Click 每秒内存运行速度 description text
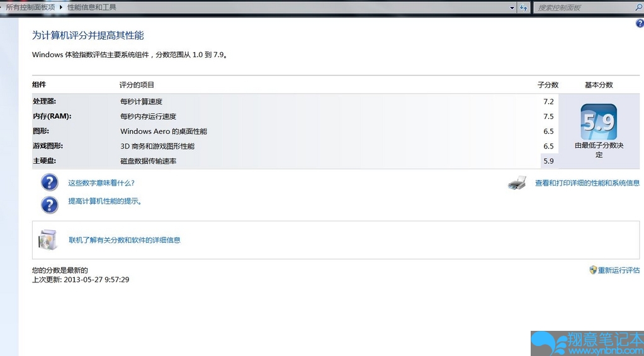Viewport: 644px width, 356px height. click(149, 116)
